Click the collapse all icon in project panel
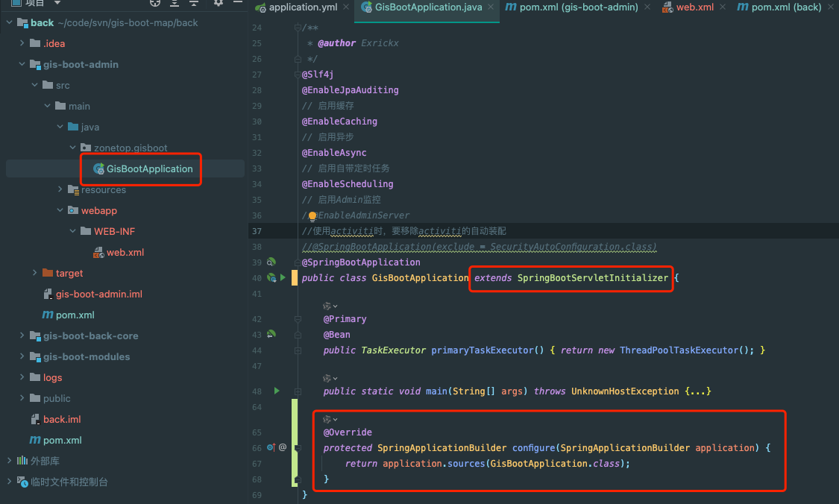This screenshot has width=839, height=504. click(x=193, y=3)
